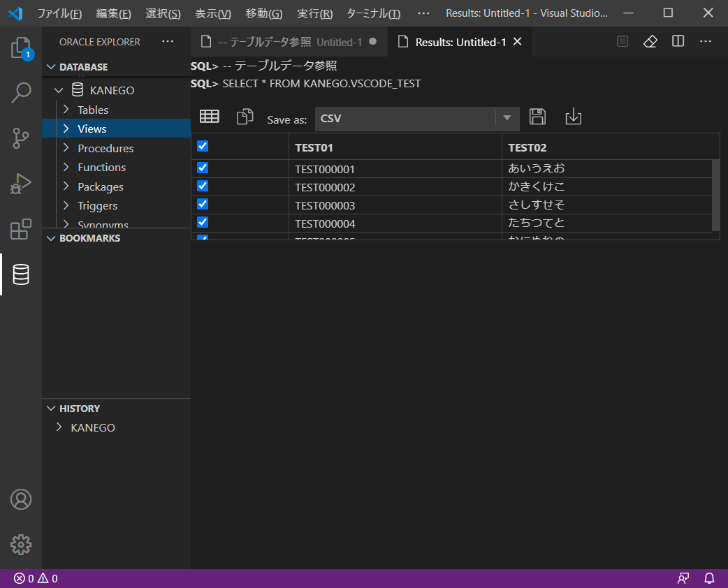Uncheck the TEST000003 row checkbox
Screen dimensions: 728x588
pos(202,204)
